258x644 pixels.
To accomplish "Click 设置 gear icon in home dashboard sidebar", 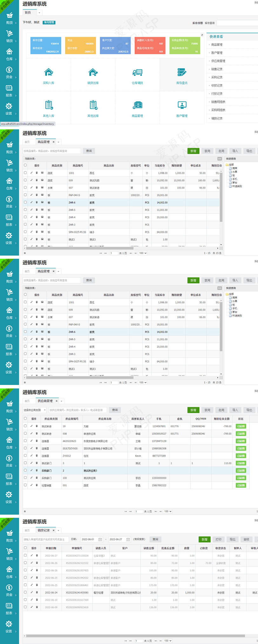I will [x=9, y=106].
